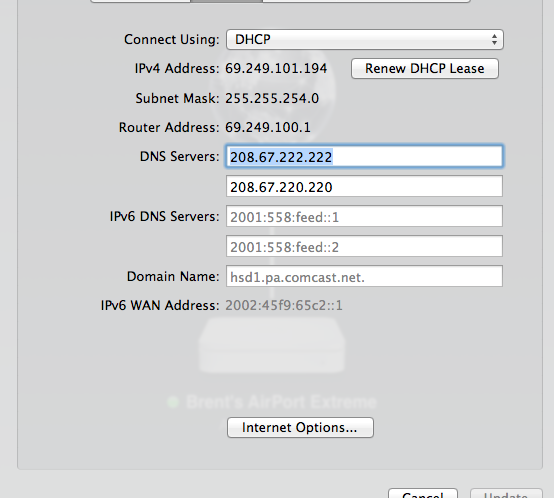
Task: Focus the primary DNS server field 208.67.222.222
Action: point(364,156)
